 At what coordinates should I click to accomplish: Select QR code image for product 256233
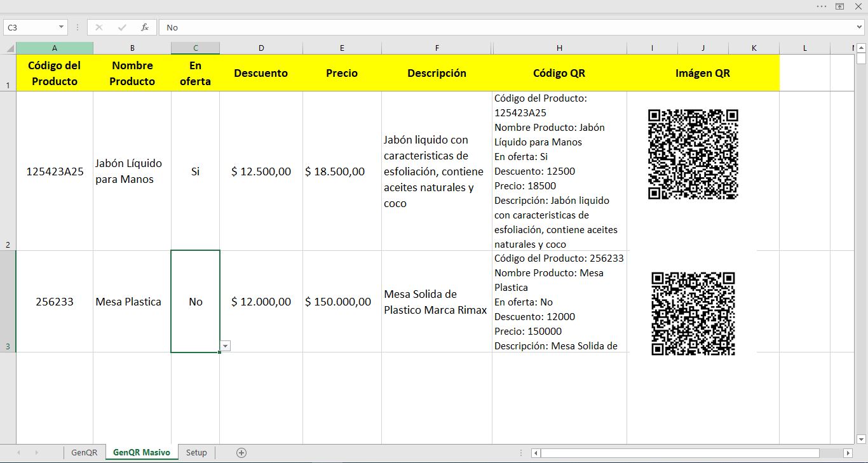click(x=693, y=314)
